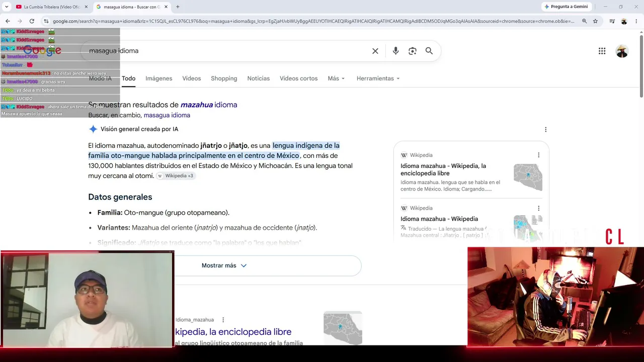This screenshot has width=644, height=362.
Task: Open the enciclopedia libre result title link
Action: coord(233,332)
